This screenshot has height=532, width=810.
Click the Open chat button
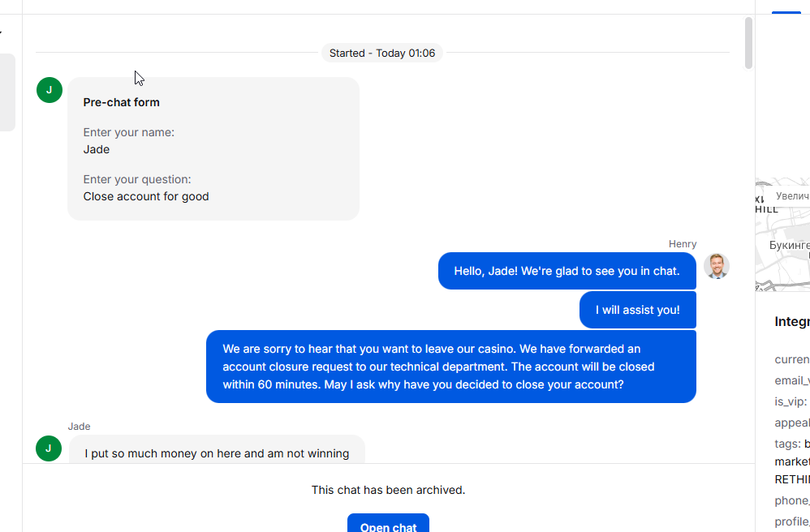pos(388,523)
